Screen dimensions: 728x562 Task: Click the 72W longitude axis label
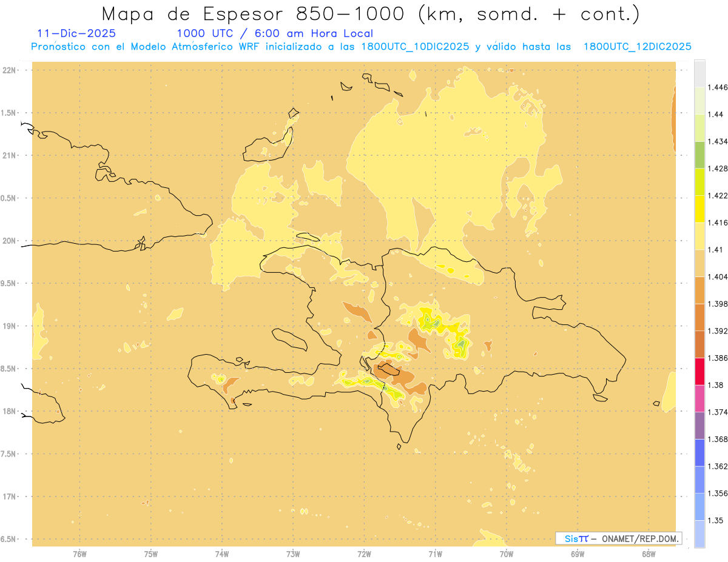[x=364, y=554]
